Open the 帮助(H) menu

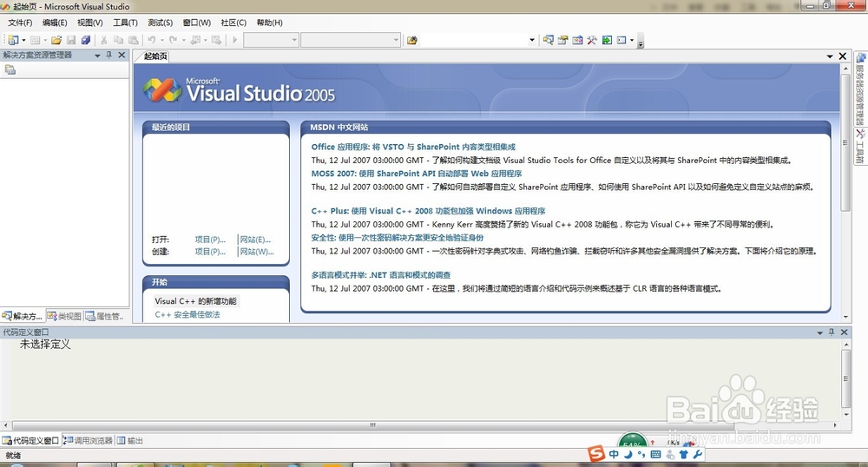[x=269, y=23]
